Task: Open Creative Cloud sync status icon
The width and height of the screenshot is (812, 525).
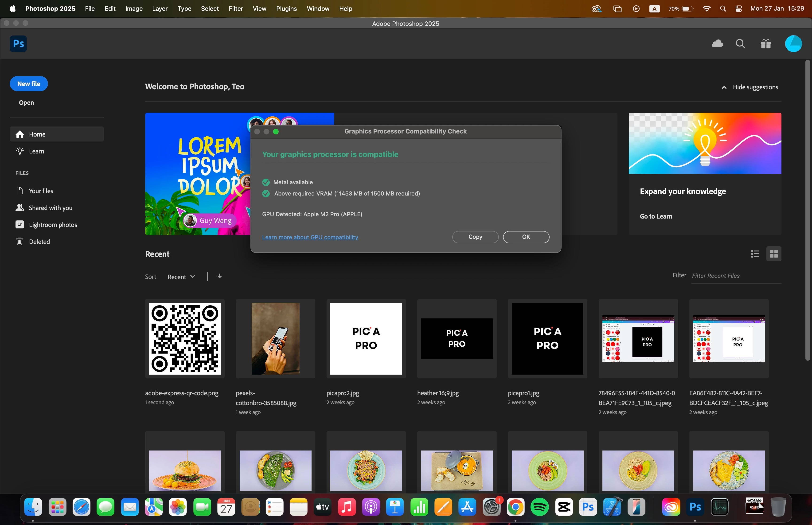Action: click(717, 44)
